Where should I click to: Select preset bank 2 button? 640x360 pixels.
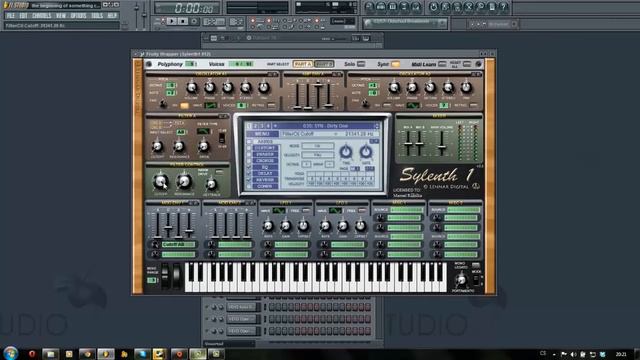point(256,126)
